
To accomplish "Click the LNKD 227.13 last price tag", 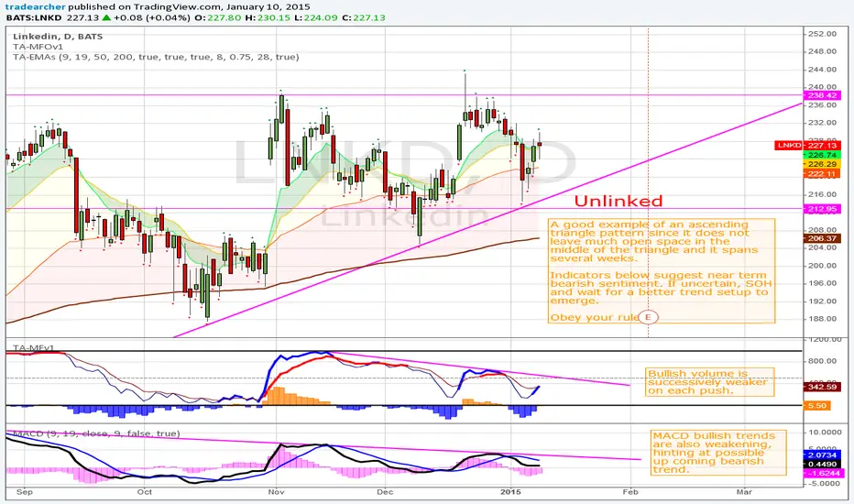I will [807, 146].
